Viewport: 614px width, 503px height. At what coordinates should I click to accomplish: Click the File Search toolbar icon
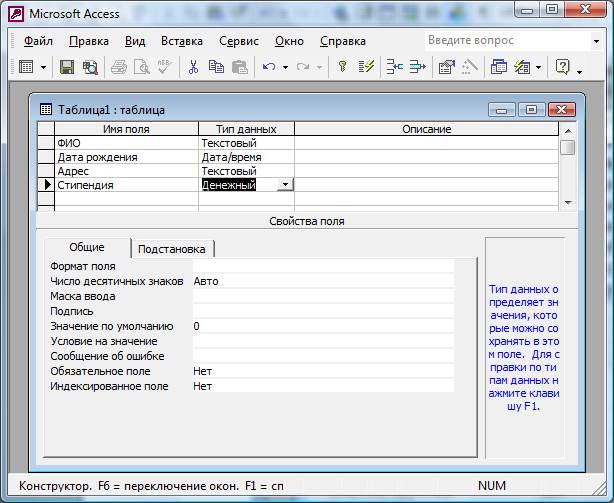coord(90,67)
